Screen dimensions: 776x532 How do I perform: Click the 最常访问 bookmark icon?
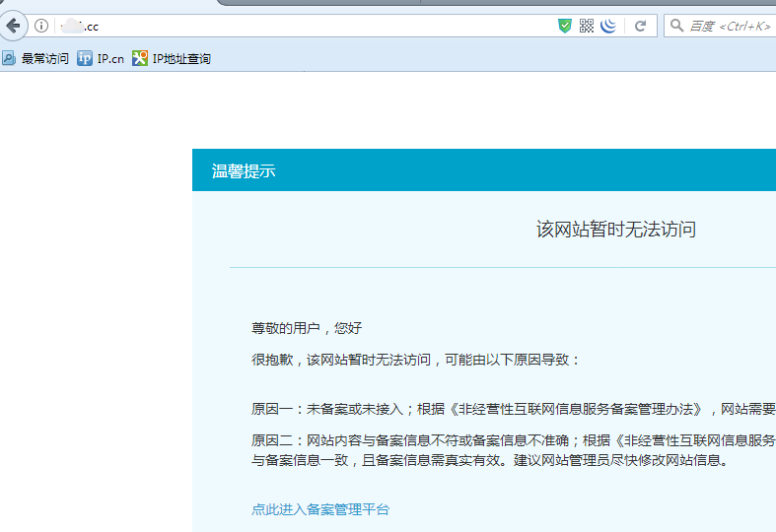(9, 59)
